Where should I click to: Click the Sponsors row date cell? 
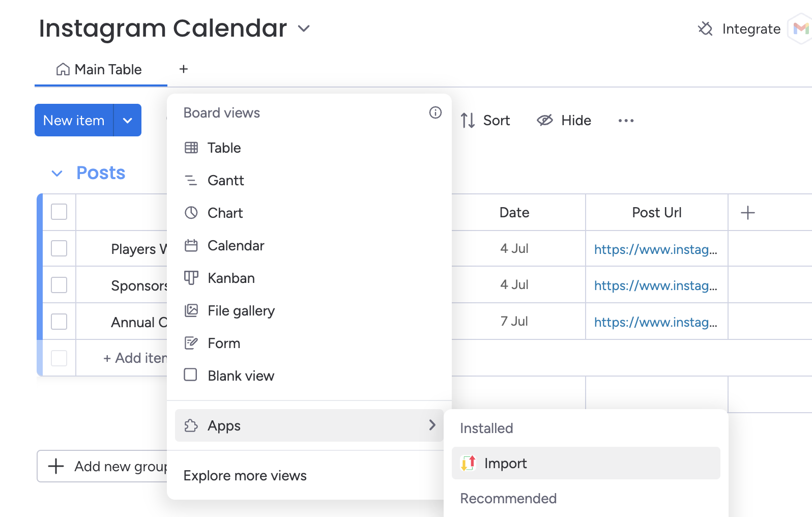[514, 284]
